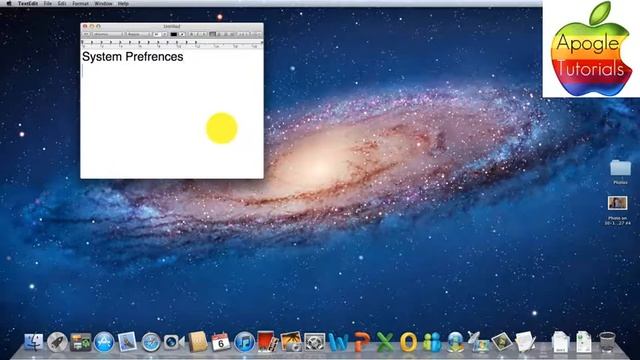Click the font size field
Image resolution: width=640 pixels, height=360 pixels.
pyautogui.click(x=157, y=34)
